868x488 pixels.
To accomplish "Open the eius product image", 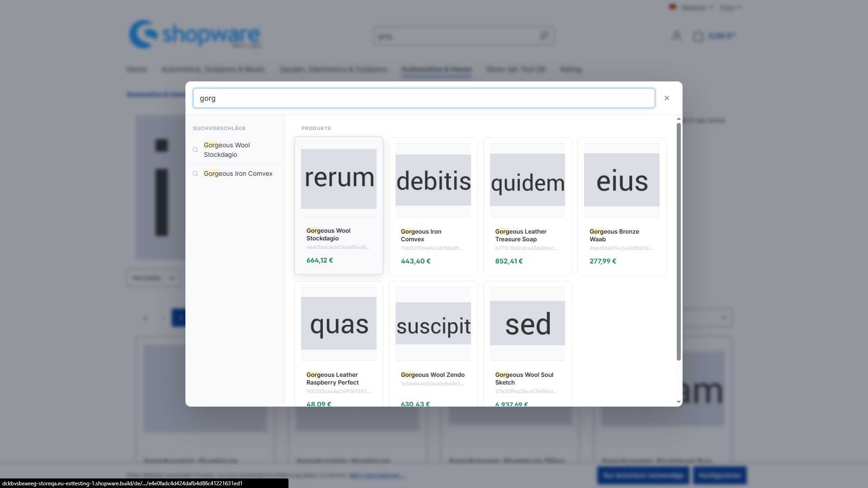I will pos(622,180).
